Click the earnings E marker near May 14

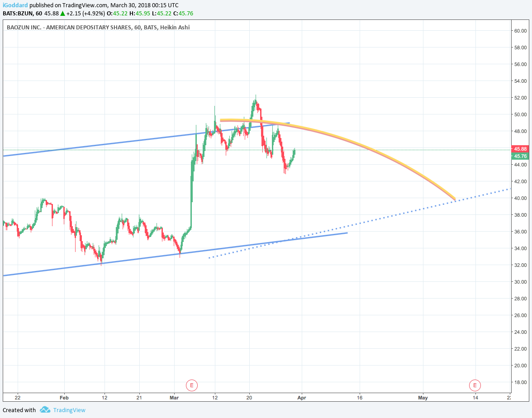(x=475, y=385)
